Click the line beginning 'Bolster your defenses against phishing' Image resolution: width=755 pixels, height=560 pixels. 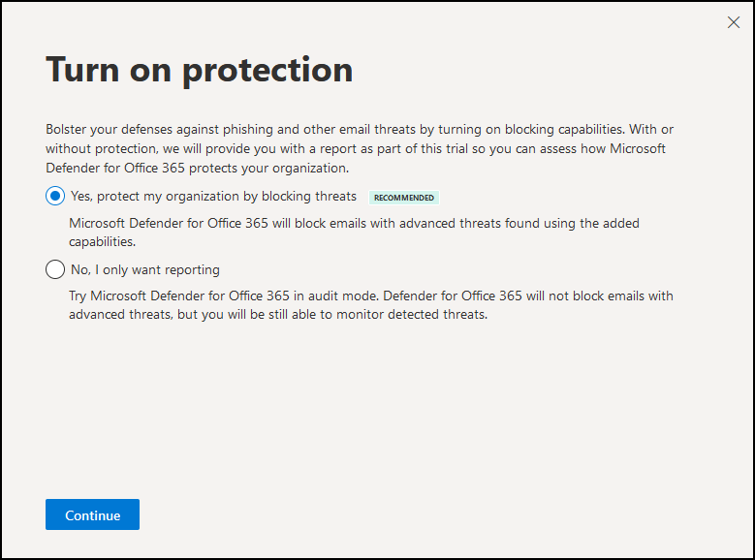click(360, 130)
